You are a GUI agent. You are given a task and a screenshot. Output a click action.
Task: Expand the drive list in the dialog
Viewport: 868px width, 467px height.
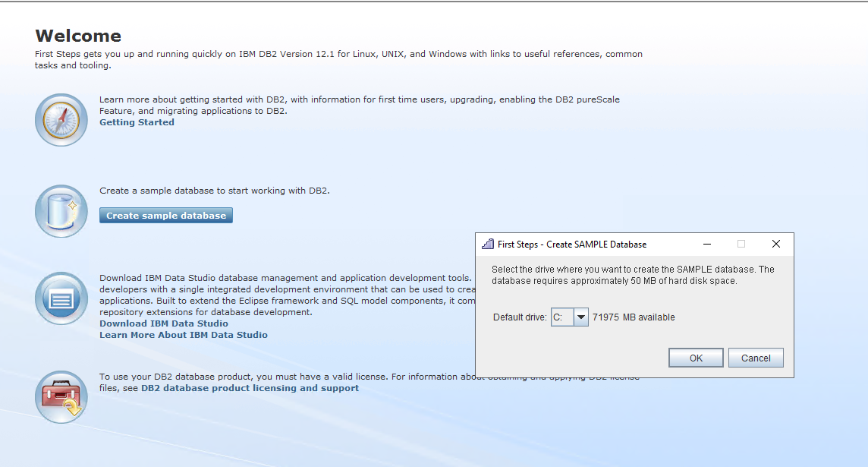(x=580, y=317)
